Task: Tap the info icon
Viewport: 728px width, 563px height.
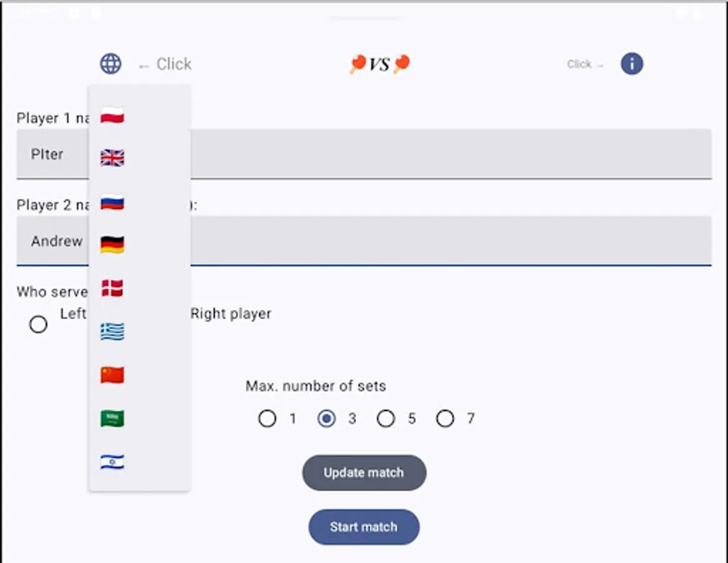Action: [632, 63]
